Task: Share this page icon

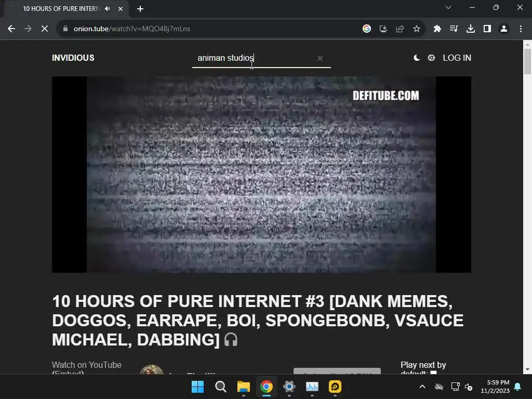Action: 400,29
